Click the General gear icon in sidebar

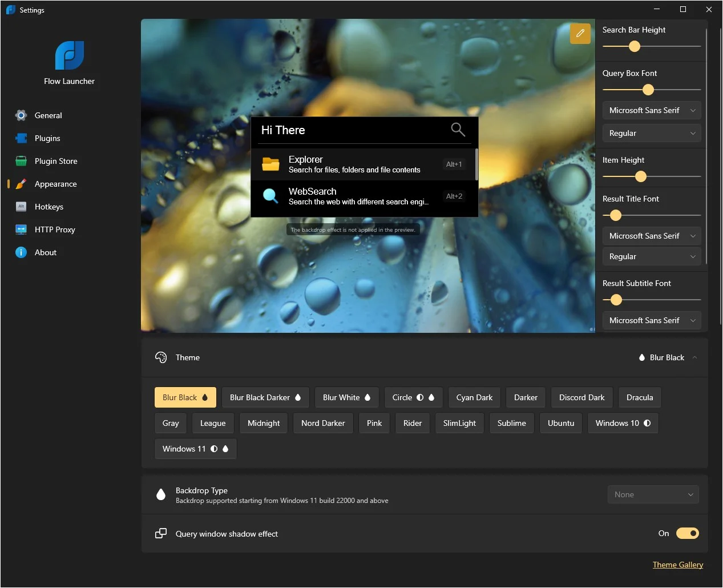pos(21,115)
